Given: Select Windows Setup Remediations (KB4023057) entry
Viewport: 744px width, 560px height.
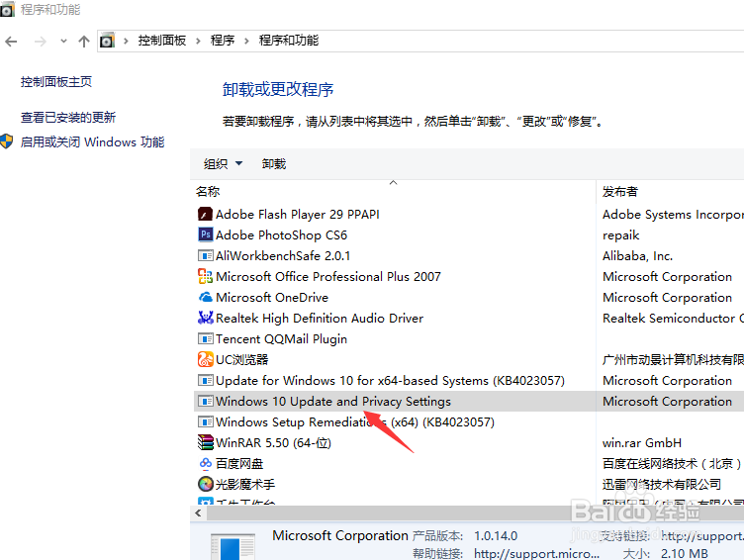Looking at the screenshot, I should [355, 422].
